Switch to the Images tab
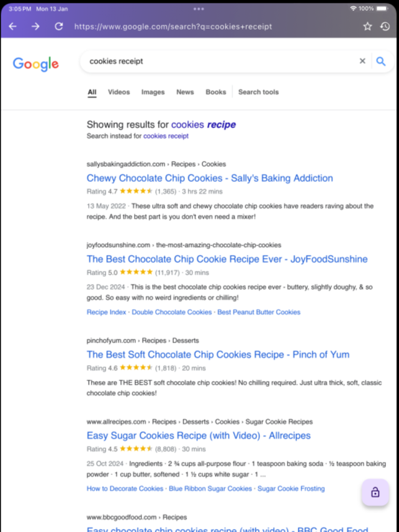The image size is (399, 532). [x=153, y=92]
